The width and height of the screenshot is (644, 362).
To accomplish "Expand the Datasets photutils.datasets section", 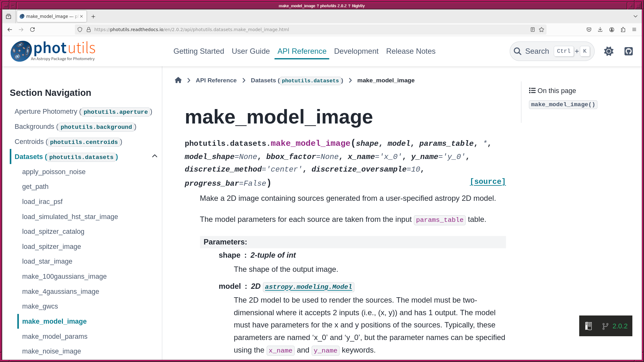I will point(154,156).
